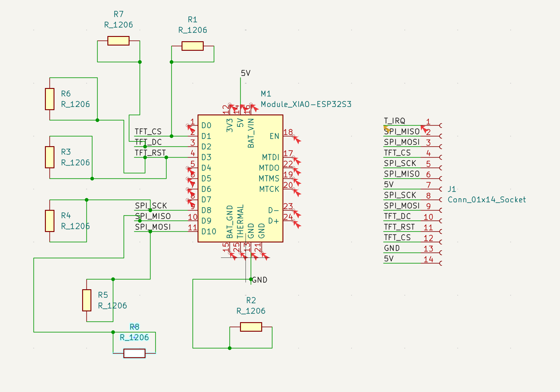The image size is (560, 392).
Task: Select resistor symbol R4
Action: 50,221
